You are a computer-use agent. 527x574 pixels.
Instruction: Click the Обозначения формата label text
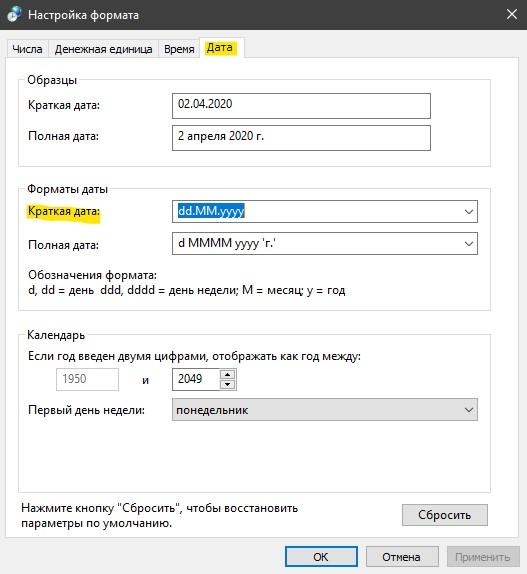tap(92, 275)
